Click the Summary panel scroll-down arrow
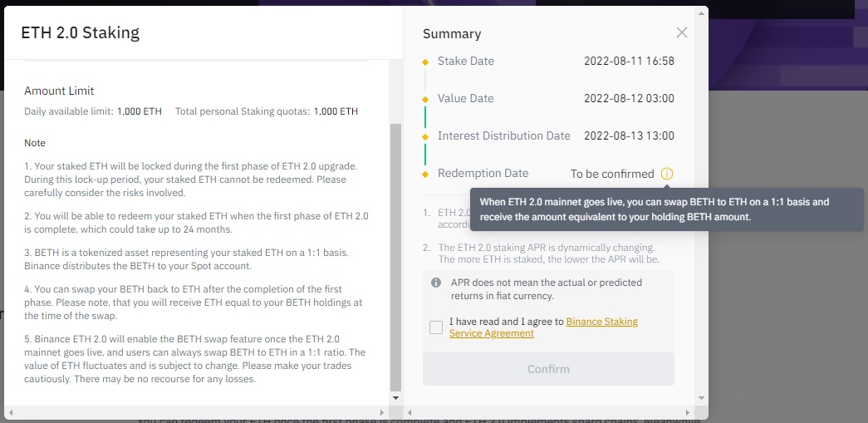Viewport: 868px width, 423px height. click(702, 399)
